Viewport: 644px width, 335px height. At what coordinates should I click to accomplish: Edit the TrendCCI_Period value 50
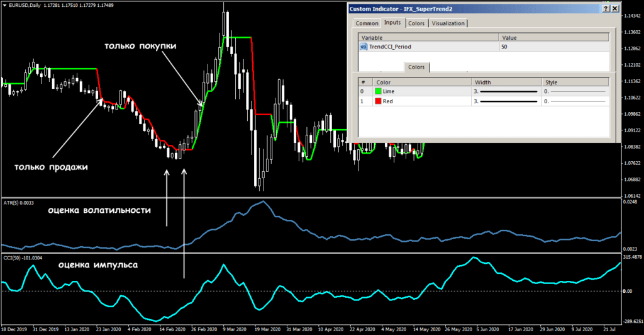(553, 47)
